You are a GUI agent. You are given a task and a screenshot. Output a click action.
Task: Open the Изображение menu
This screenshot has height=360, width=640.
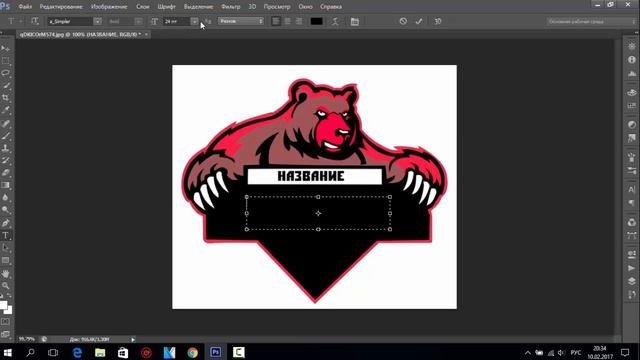[x=109, y=7]
